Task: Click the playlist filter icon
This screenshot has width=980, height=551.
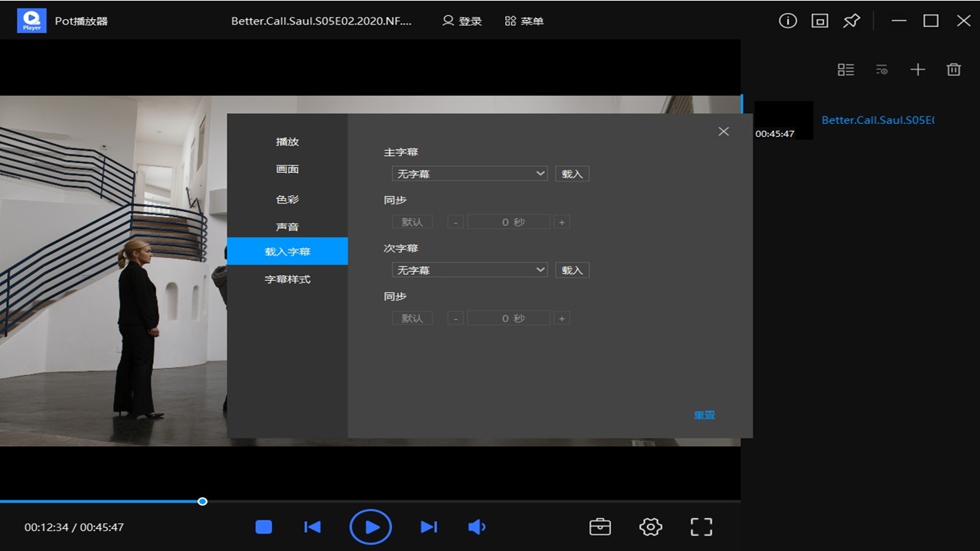Action: point(881,69)
